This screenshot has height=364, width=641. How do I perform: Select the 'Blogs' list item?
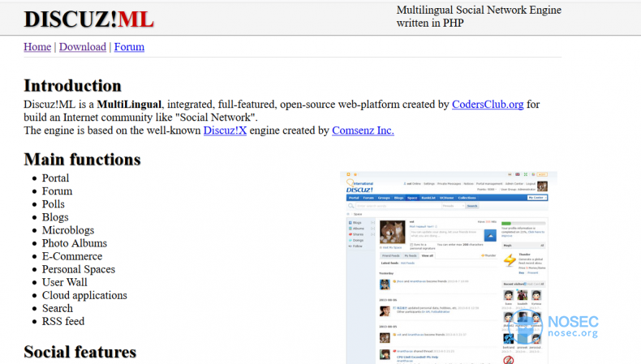coord(55,217)
